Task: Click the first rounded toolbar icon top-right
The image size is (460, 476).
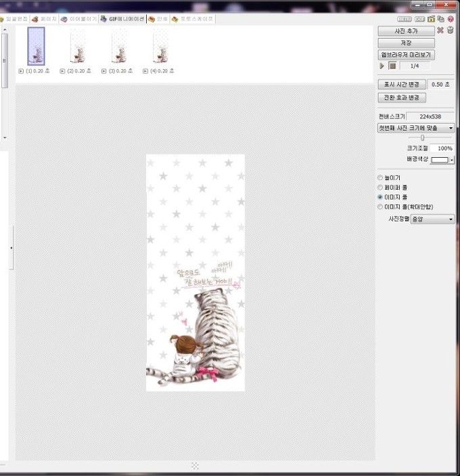Action: click(x=405, y=19)
